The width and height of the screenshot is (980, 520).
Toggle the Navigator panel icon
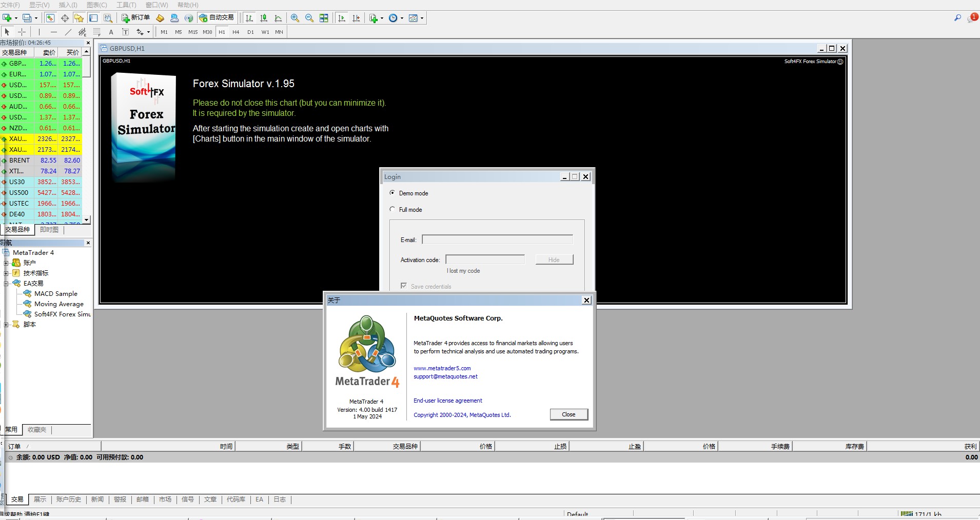pyautogui.click(x=79, y=18)
